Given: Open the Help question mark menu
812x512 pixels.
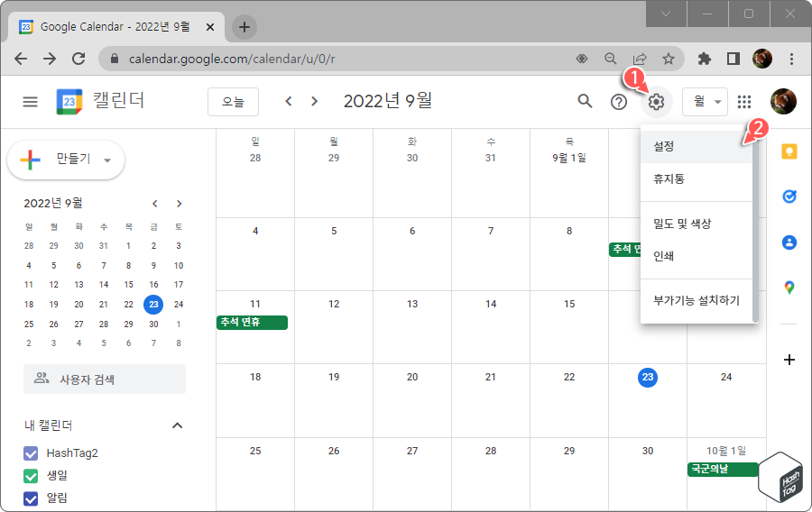Looking at the screenshot, I should [x=618, y=102].
